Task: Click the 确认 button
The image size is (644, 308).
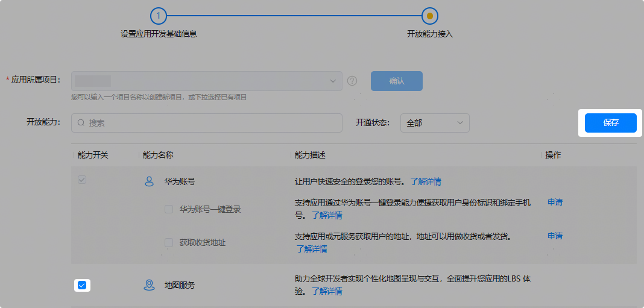Action: click(x=397, y=81)
